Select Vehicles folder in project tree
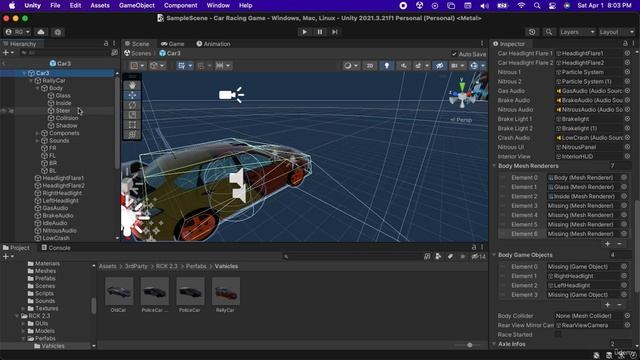 tap(53, 346)
